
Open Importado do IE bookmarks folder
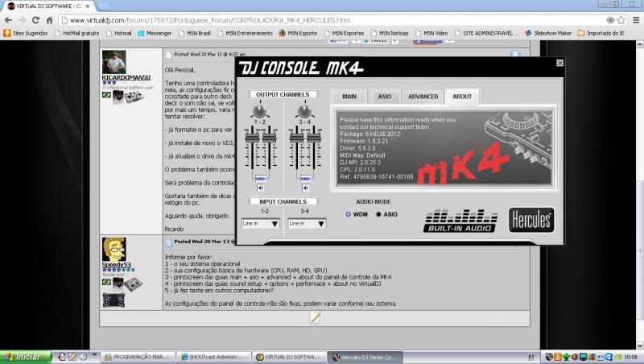click(x=601, y=33)
